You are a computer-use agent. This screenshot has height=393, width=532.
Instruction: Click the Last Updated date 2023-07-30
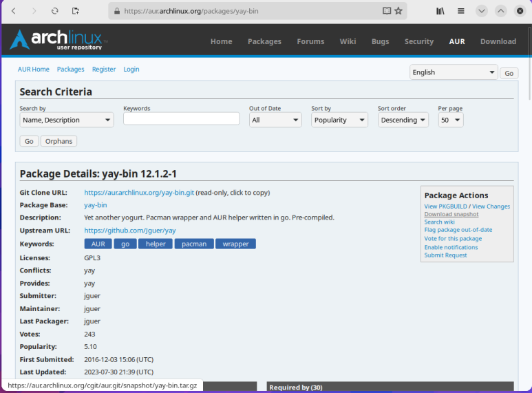tap(119, 372)
